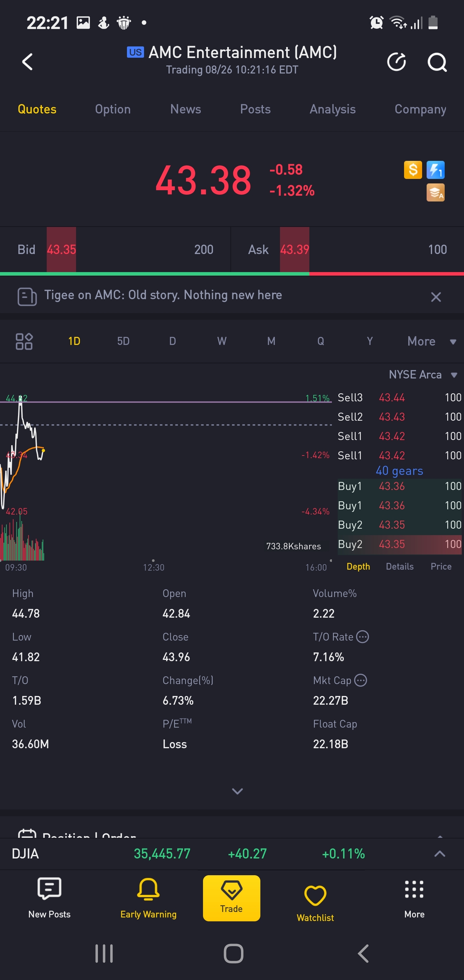
Task: Tap Android system back button
Action: click(363, 953)
